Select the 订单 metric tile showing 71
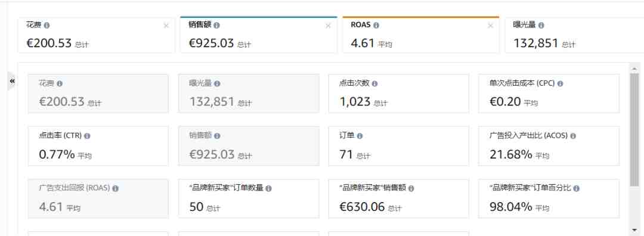Viewport: 644px width, 236px height. 398,146
